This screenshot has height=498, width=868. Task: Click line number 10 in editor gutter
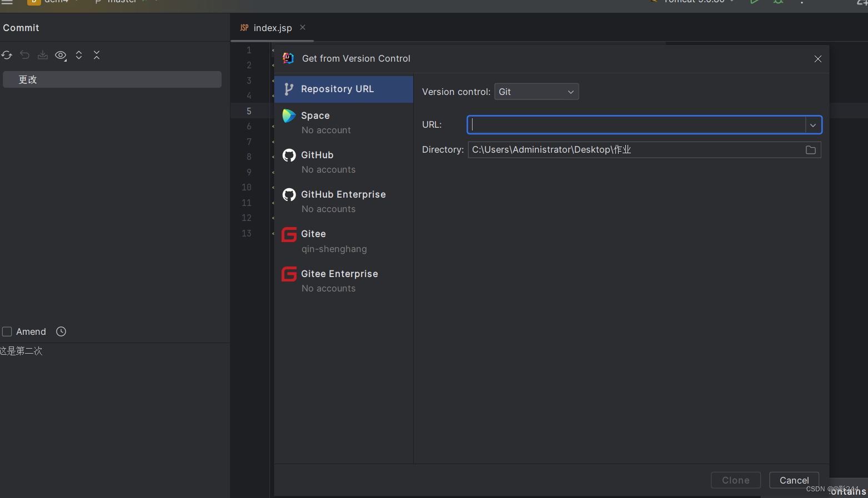(x=247, y=187)
